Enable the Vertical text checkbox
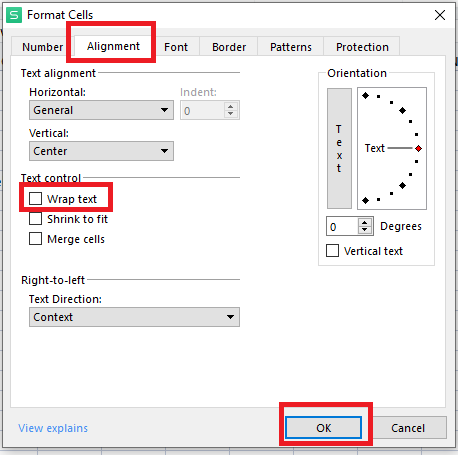The image size is (458, 455). click(332, 251)
